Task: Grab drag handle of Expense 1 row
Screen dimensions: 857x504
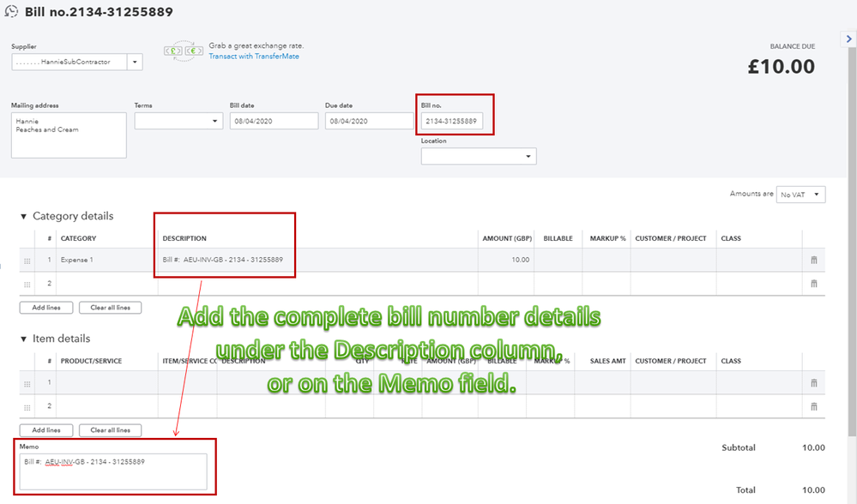Action: pos(27,261)
